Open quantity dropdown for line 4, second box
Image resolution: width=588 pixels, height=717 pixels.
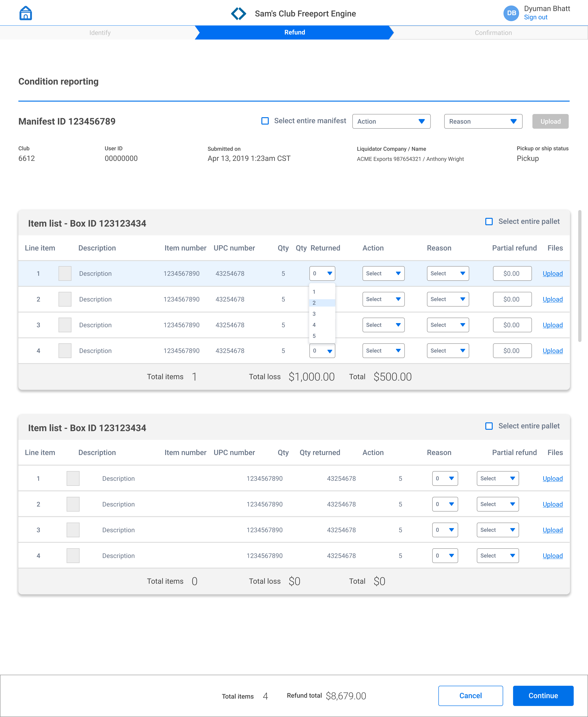click(445, 556)
